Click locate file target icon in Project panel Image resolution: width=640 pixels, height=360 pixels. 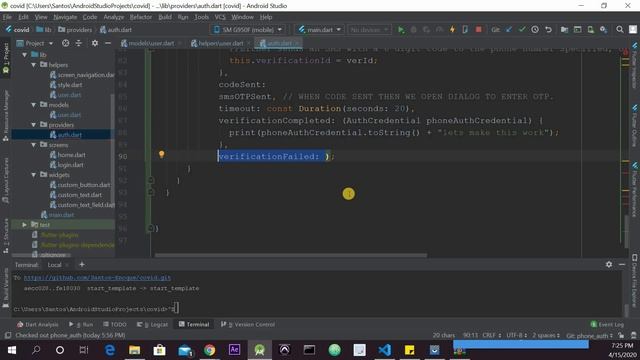65,43
